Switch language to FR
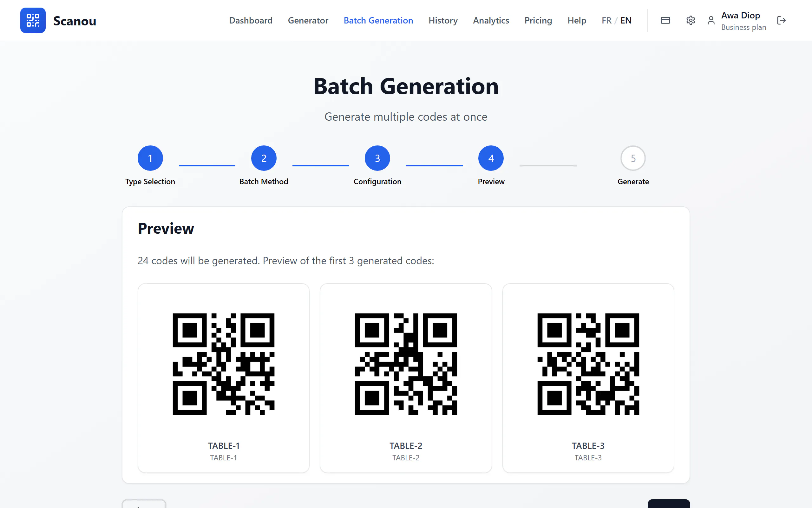Screen dimensions: 812x508 pyautogui.click(x=607, y=21)
